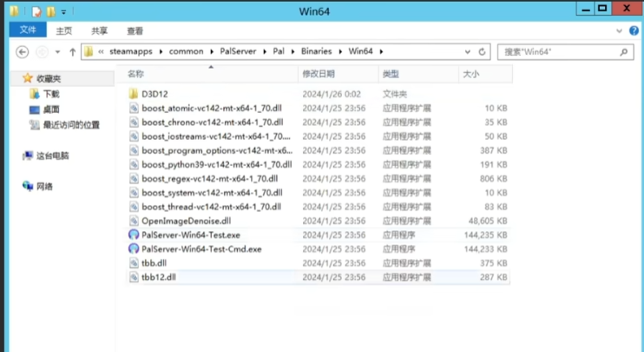Select steamapps in the address path
Image resolution: width=644 pixels, height=352 pixels.
tap(130, 51)
